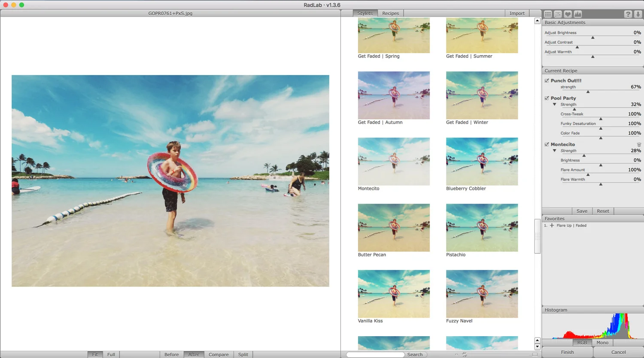Select Mono histogram mode
The image size is (644, 358).
(x=602, y=343)
